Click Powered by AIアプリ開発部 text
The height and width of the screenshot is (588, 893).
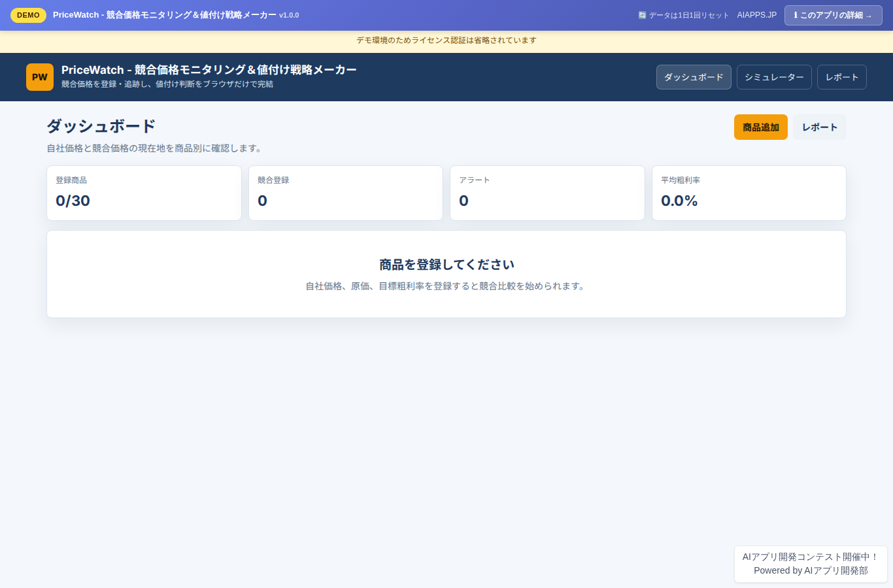(x=811, y=570)
